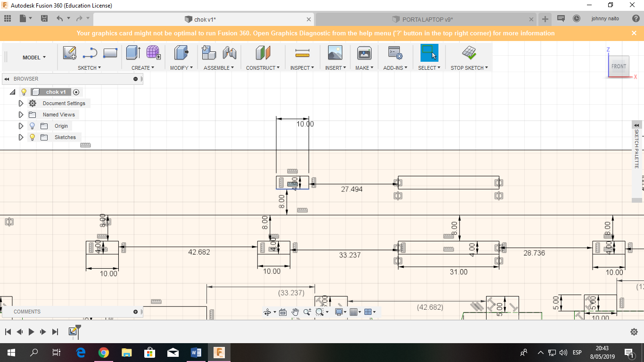Collapse the chok v1 root node
The image size is (644, 362).
(x=12, y=92)
